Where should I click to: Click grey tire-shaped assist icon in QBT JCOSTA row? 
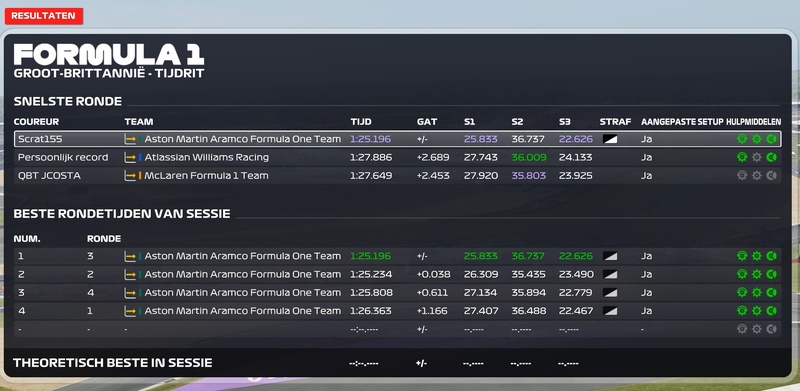[742, 176]
